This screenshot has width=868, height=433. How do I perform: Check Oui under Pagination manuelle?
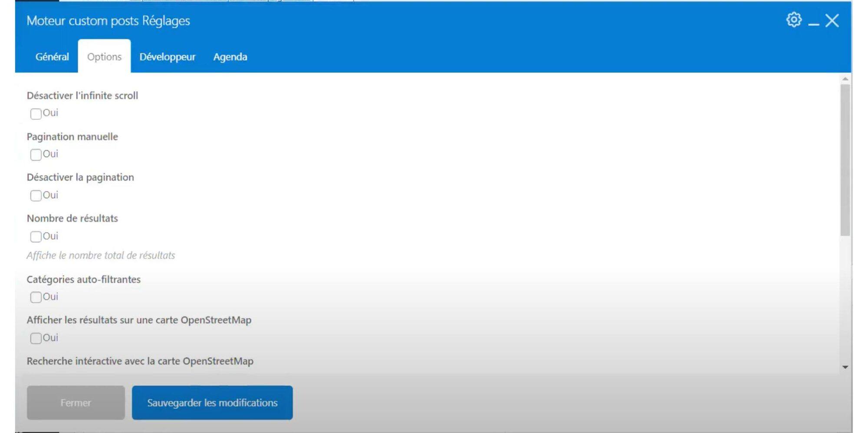36,155
